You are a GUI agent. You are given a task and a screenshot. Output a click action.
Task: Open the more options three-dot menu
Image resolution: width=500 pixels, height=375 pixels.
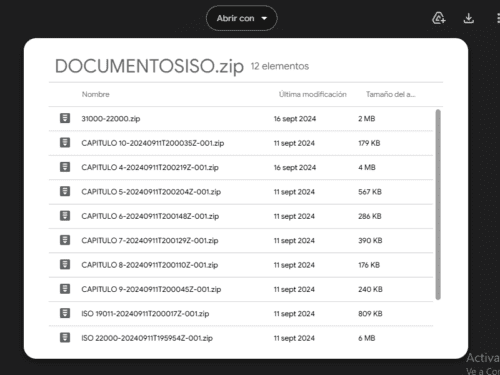[498, 18]
